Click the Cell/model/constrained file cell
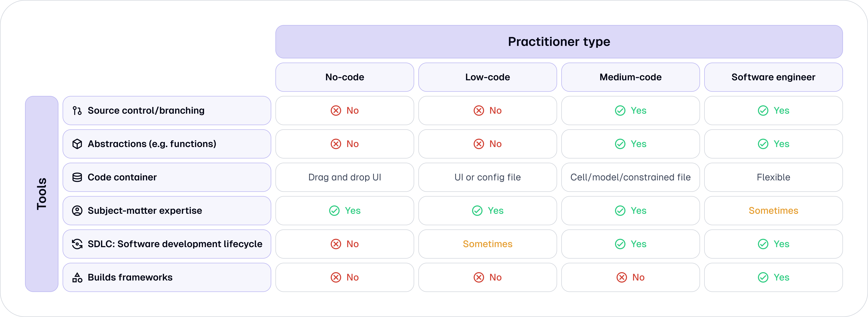 point(630,177)
